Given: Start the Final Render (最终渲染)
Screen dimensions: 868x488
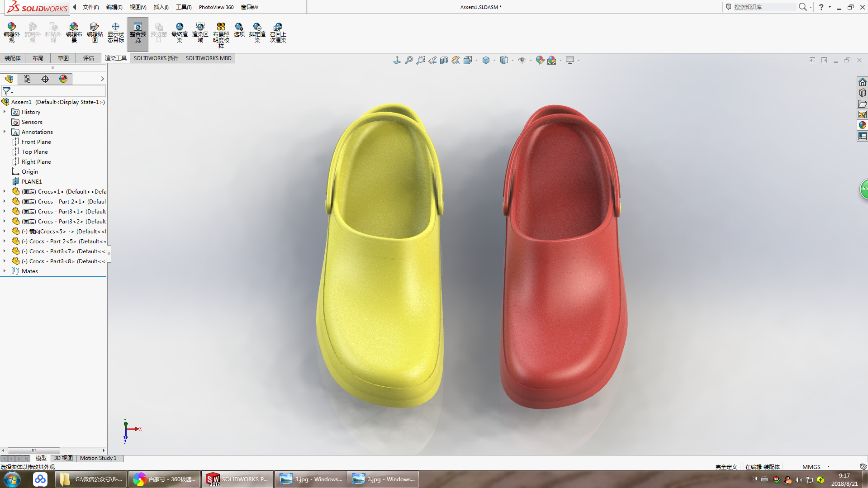Looking at the screenshot, I should point(180,33).
